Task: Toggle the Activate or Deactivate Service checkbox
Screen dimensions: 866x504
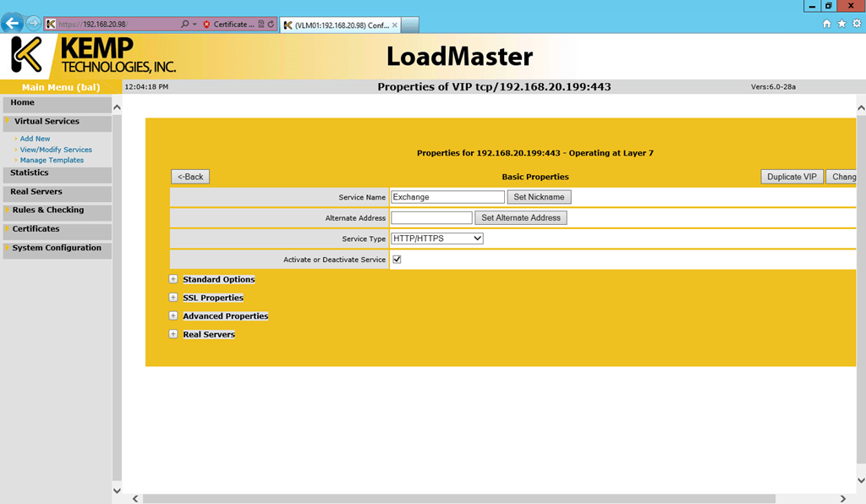Action: pyautogui.click(x=397, y=260)
